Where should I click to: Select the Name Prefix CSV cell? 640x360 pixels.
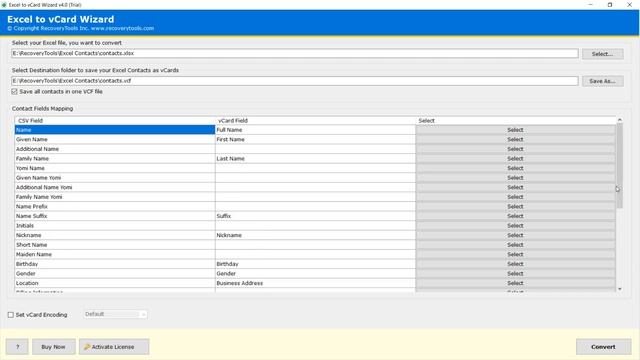(x=115, y=207)
